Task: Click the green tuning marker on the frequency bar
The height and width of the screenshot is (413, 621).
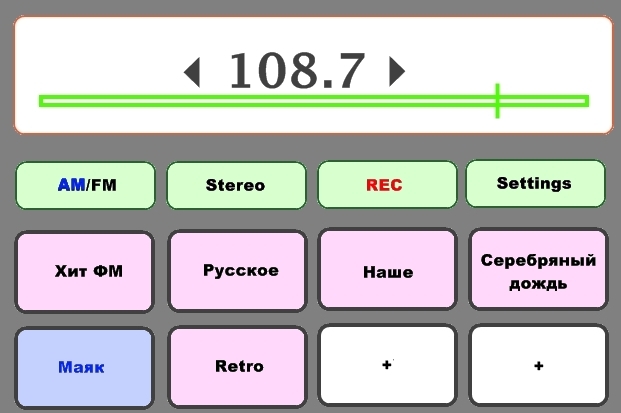Action: (497, 101)
